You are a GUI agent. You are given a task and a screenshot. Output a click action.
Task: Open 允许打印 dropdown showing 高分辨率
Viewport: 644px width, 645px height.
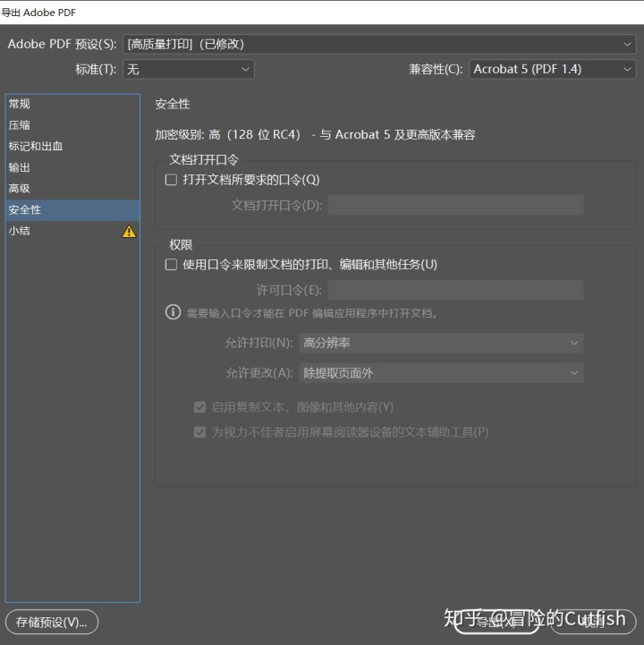pos(441,343)
